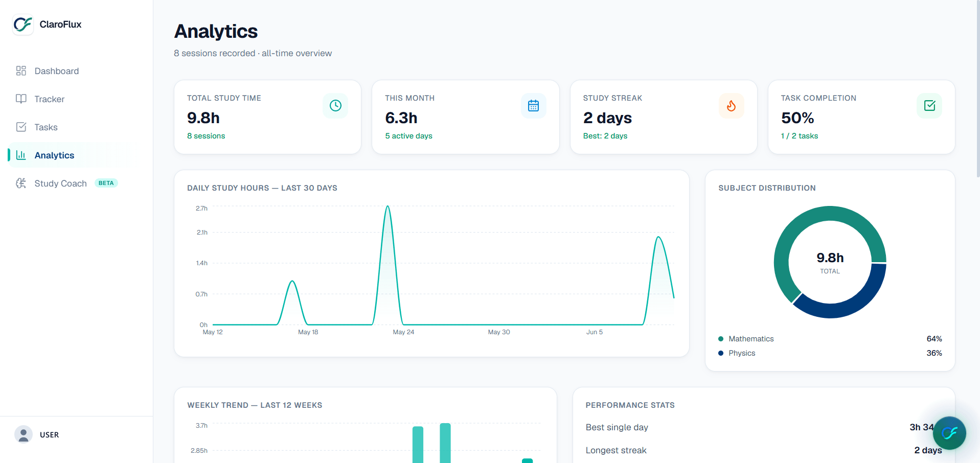Click the Dashboard grid icon
The image size is (980, 463).
pos(21,71)
